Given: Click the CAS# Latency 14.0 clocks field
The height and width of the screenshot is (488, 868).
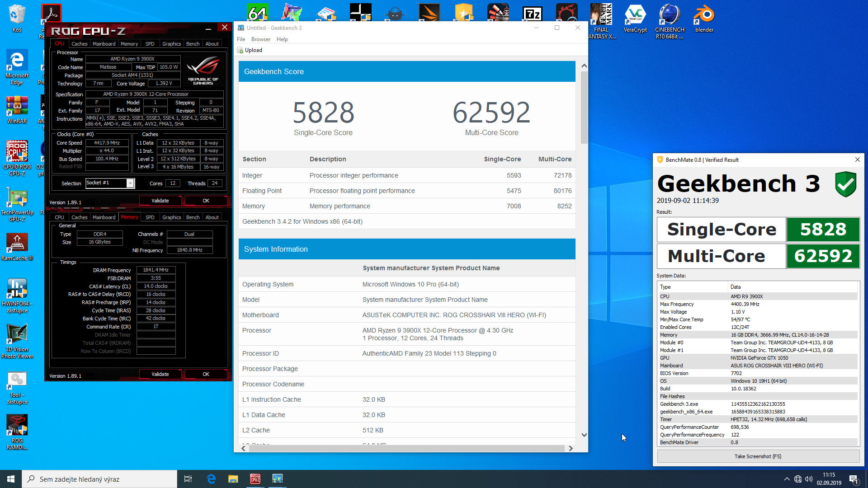Looking at the screenshot, I should (x=156, y=286).
